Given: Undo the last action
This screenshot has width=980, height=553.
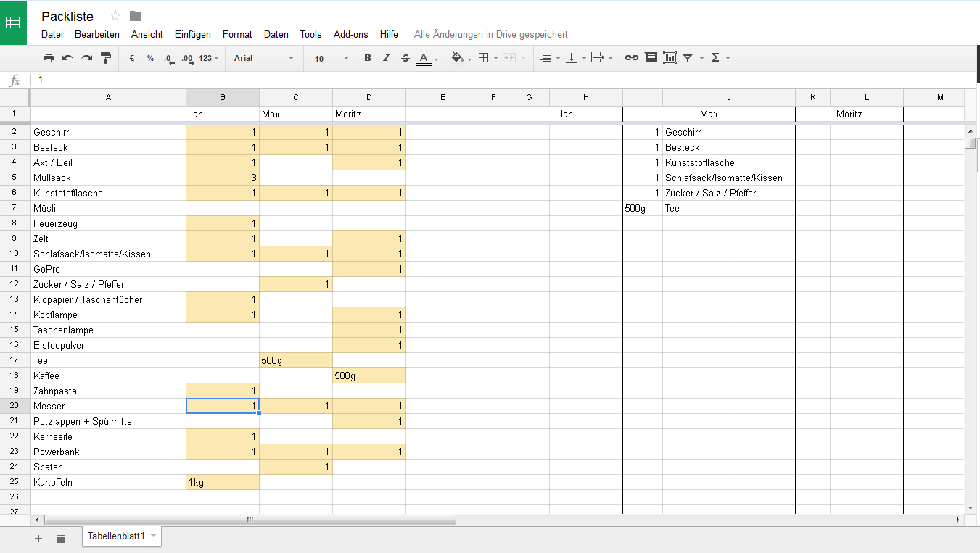Looking at the screenshot, I should click(67, 58).
